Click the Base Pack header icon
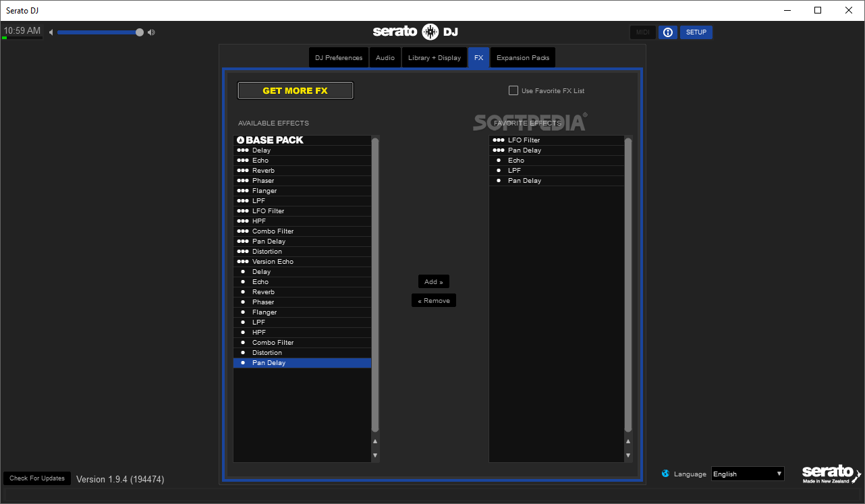The height and width of the screenshot is (504, 865). pos(240,140)
